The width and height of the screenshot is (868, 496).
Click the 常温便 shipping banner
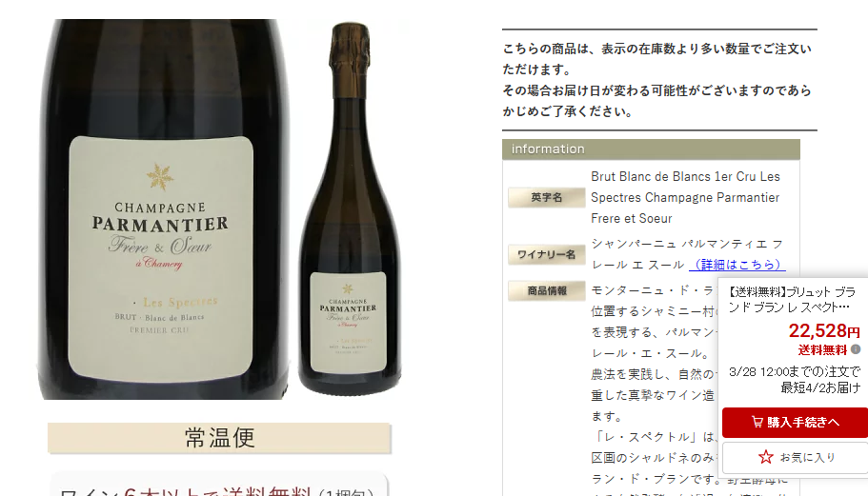click(219, 438)
